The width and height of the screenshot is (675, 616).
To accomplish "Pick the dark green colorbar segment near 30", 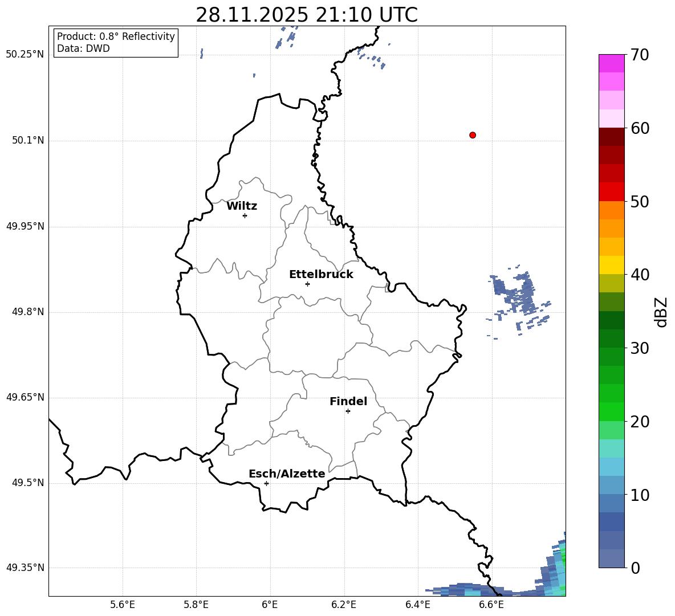I will [x=612, y=338].
